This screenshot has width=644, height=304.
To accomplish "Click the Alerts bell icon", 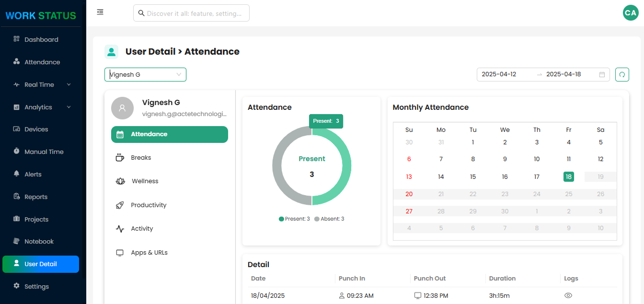I will (x=16, y=174).
